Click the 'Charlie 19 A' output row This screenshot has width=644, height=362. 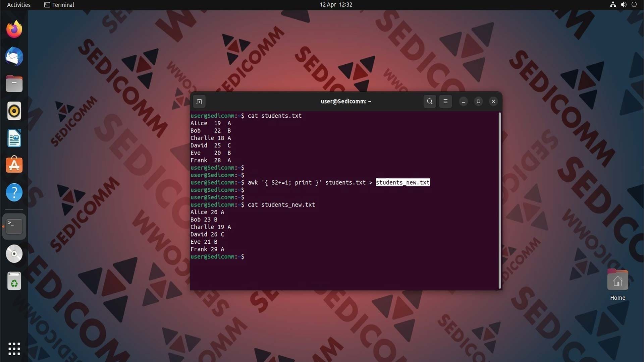coord(211,227)
